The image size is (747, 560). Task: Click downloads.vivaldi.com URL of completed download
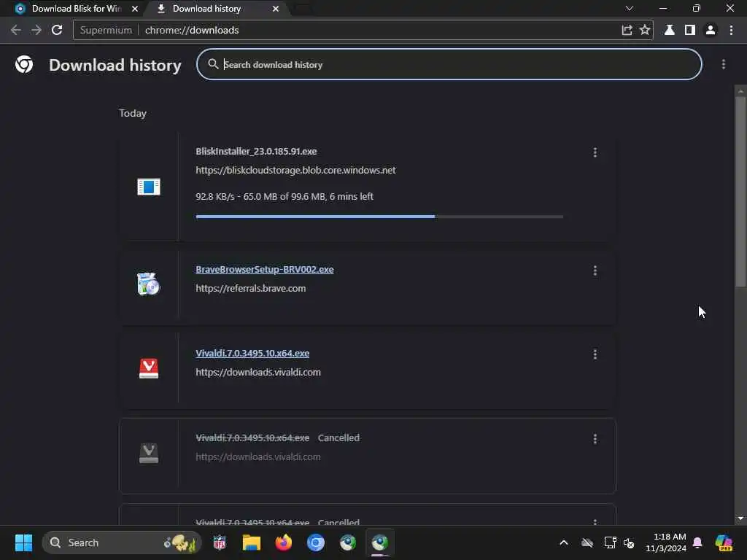[258, 373]
